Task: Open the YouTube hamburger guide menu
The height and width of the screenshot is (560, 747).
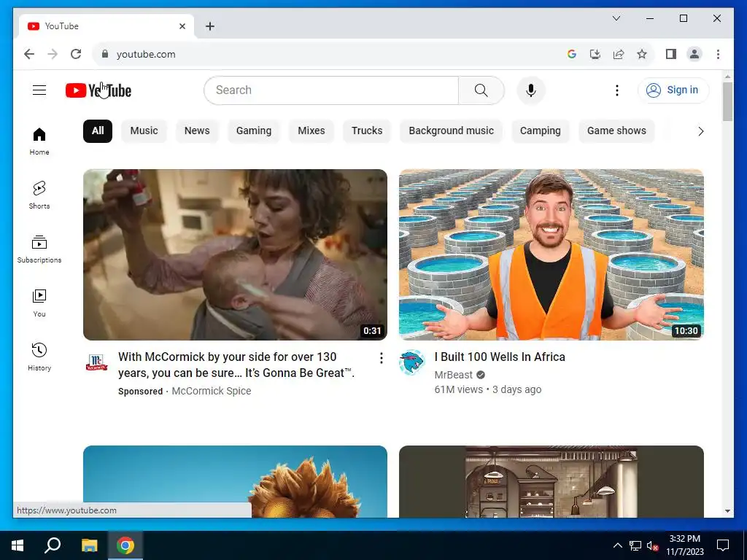Action: point(39,90)
